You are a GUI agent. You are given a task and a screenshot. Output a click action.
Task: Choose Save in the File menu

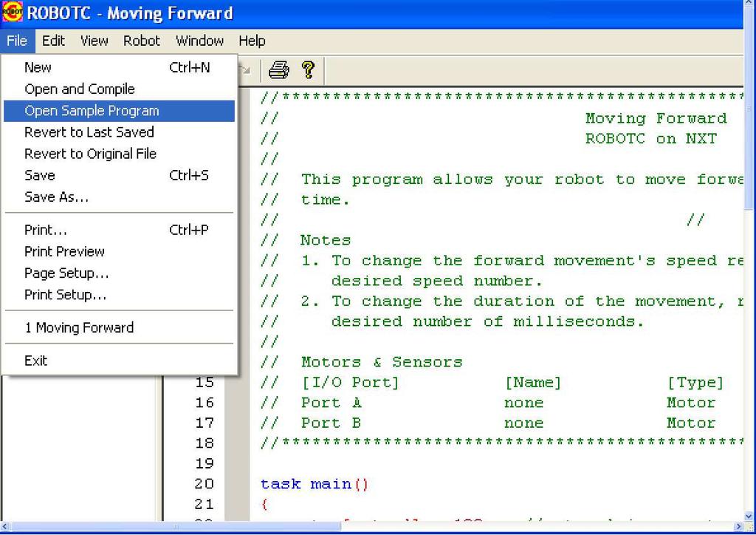point(119,175)
